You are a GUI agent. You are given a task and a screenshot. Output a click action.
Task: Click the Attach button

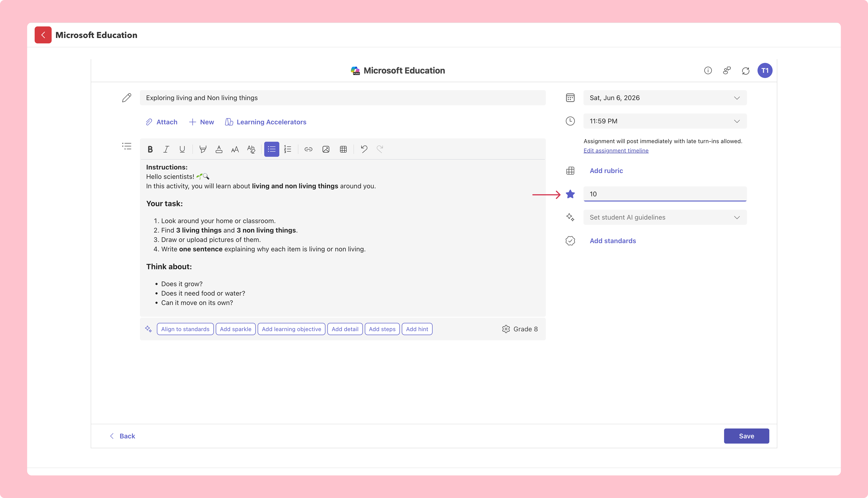pyautogui.click(x=162, y=122)
